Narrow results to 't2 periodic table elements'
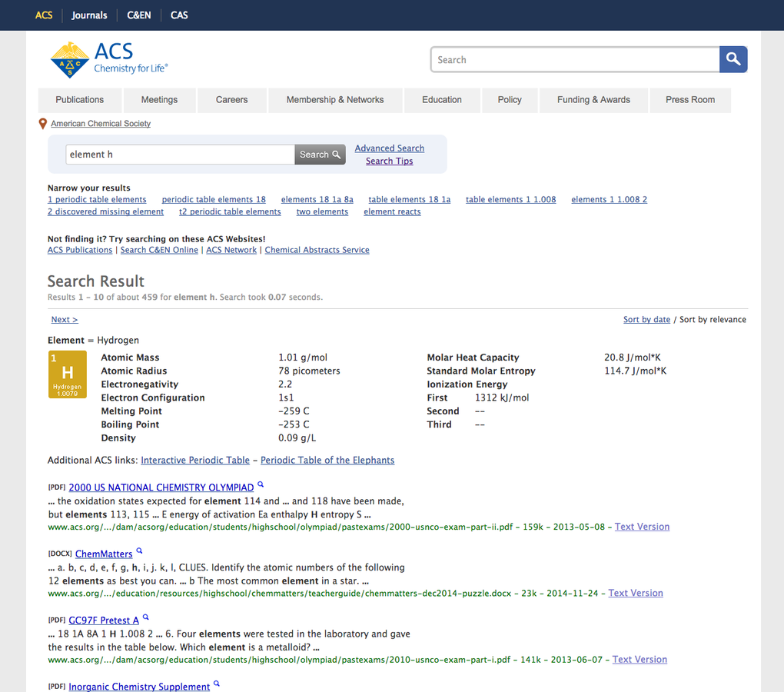784x692 pixels. coord(230,211)
